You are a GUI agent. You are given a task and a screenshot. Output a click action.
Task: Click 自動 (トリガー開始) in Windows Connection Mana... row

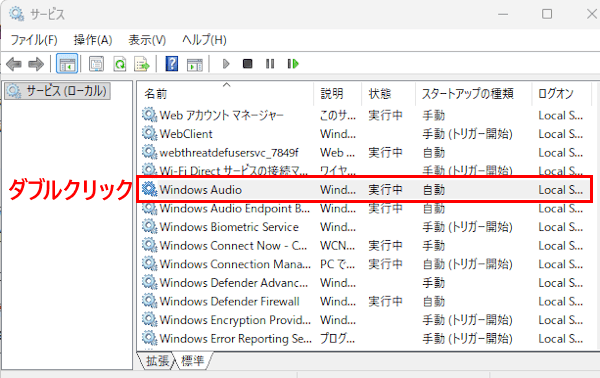point(467,264)
